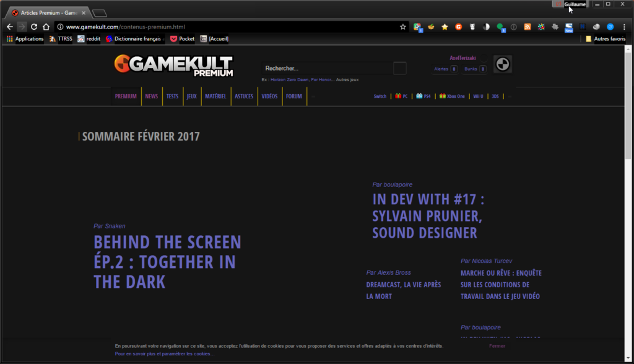The image size is (634, 364).
Task: Click the colorful hashtag extension icon
Action: (541, 27)
